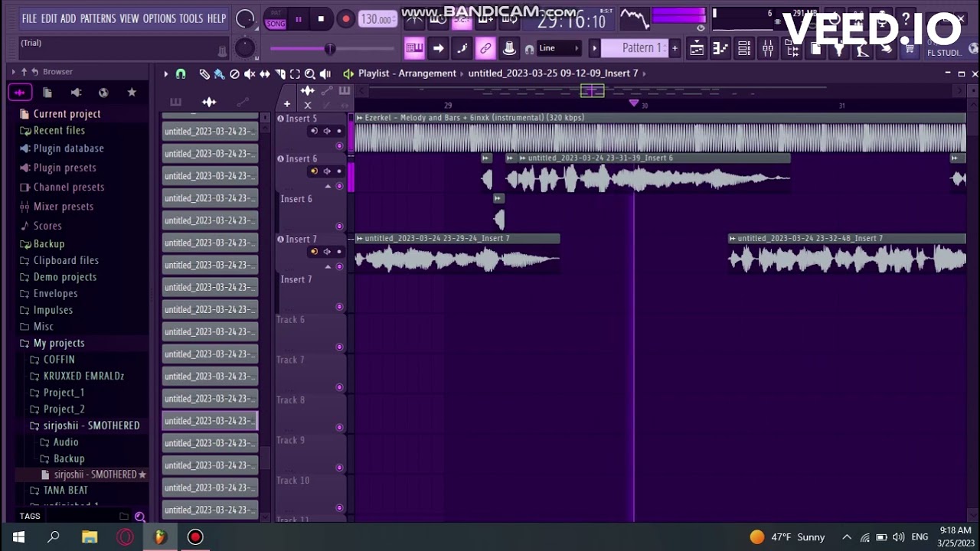Open the PATTERNS menu

coord(98,18)
